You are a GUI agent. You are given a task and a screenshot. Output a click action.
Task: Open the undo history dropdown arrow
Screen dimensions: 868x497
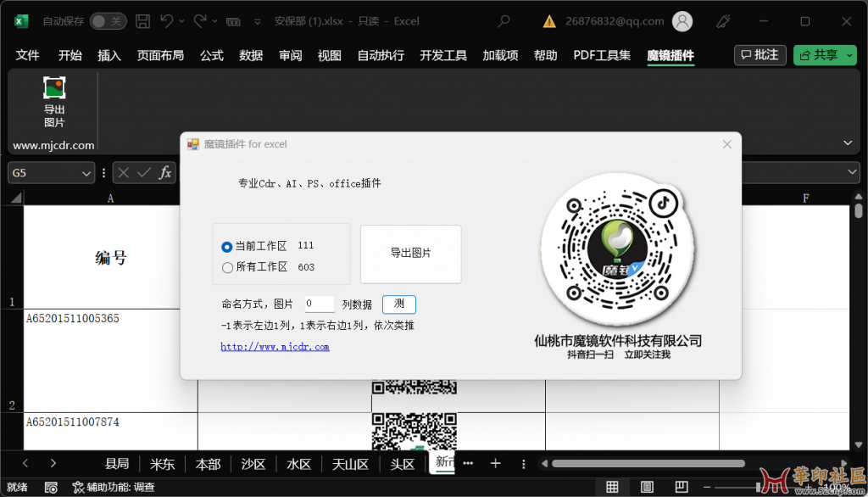(181, 21)
